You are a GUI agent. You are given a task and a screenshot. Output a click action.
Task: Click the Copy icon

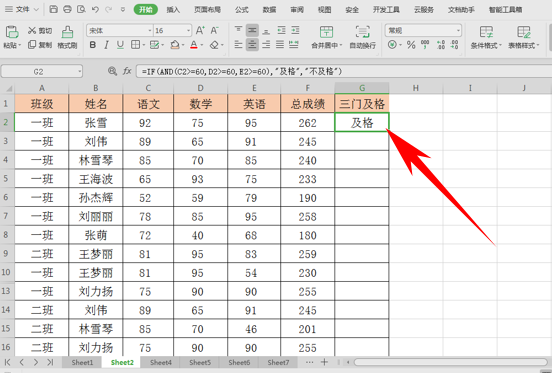[x=32, y=45]
